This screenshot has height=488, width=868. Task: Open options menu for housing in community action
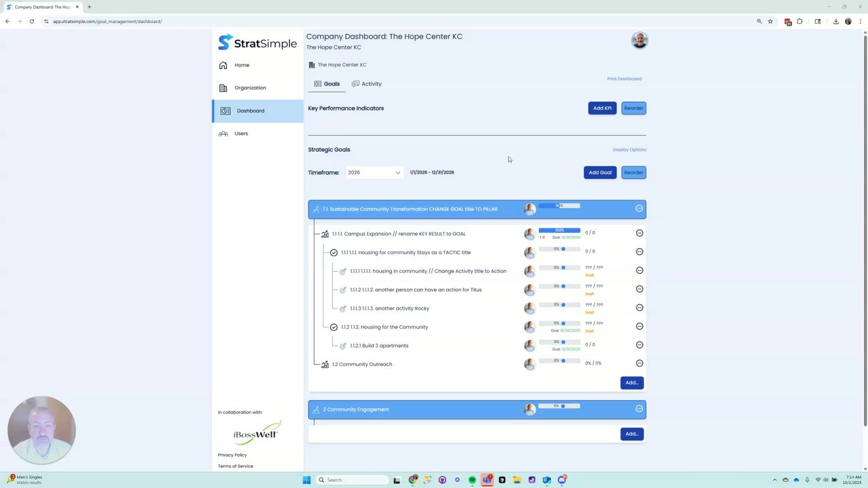[x=639, y=270]
